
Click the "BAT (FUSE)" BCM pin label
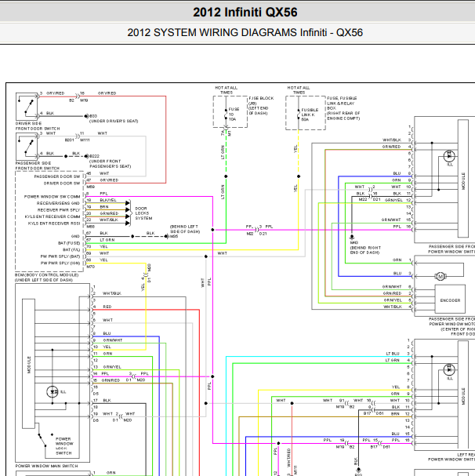[69, 243]
